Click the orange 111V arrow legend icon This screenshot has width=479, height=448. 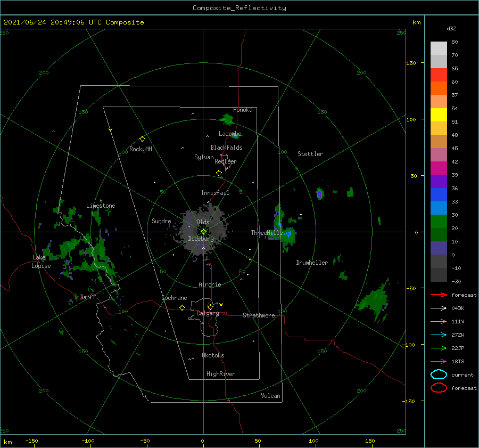pos(439,321)
